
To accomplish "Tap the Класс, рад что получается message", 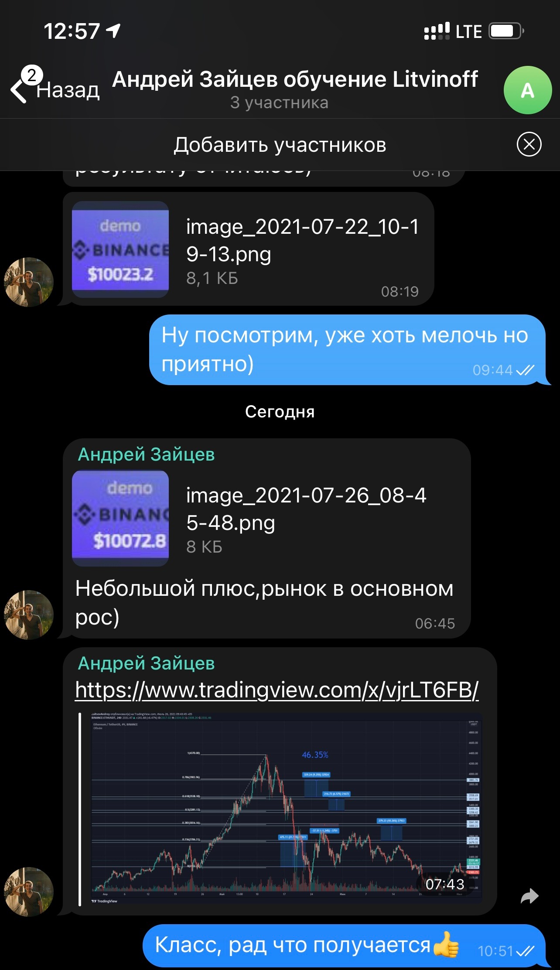I will [345, 945].
